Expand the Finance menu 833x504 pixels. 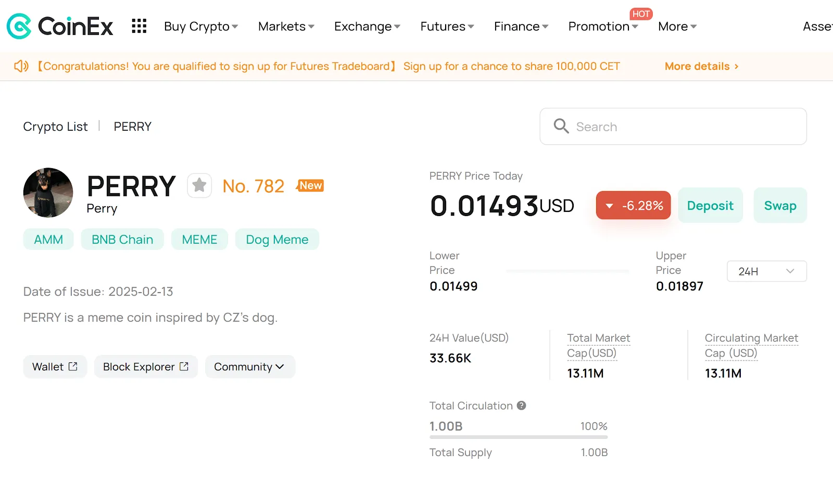[521, 27]
